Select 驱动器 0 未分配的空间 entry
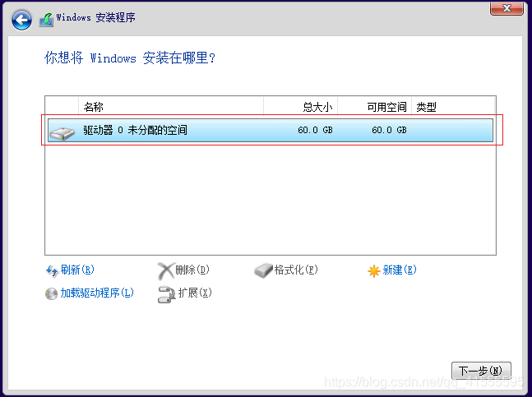The width and height of the screenshot is (532, 397). 271,130
